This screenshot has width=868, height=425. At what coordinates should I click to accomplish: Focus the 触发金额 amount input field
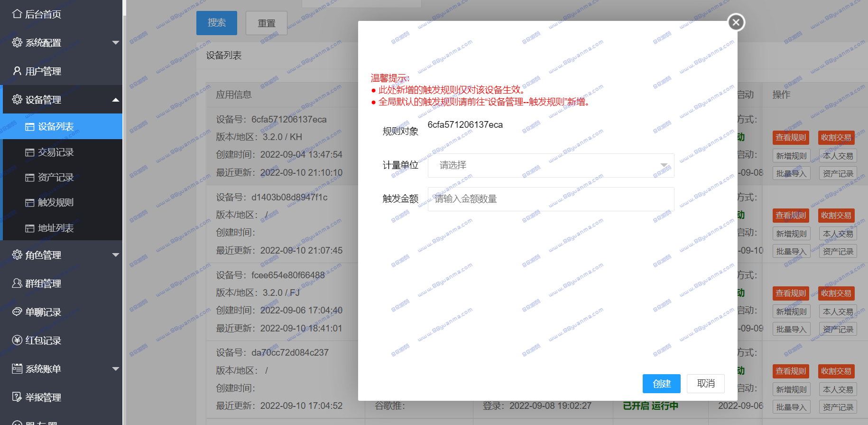tap(551, 199)
